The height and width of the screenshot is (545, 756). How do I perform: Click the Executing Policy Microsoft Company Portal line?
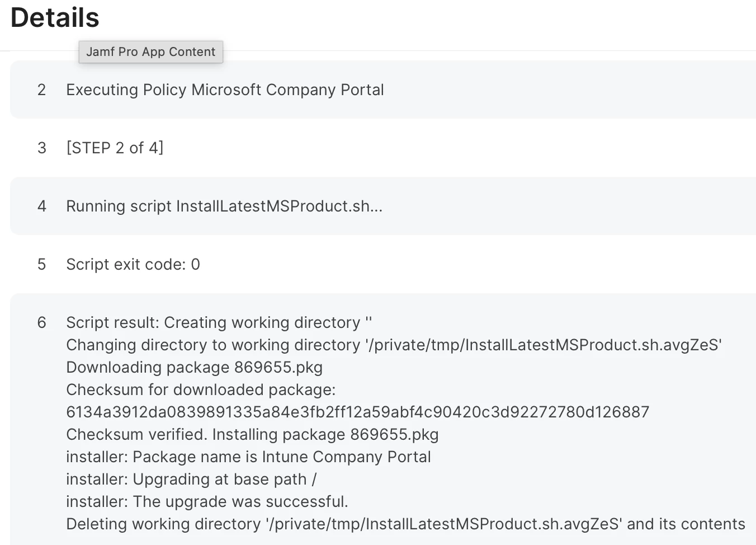pos(225,90)
